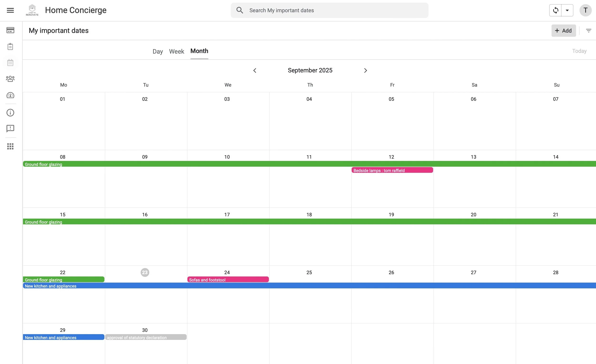The width and height of the screenshot is (596, 364).
Task: Open the apps grid sidebar icon
Action: 10,146
